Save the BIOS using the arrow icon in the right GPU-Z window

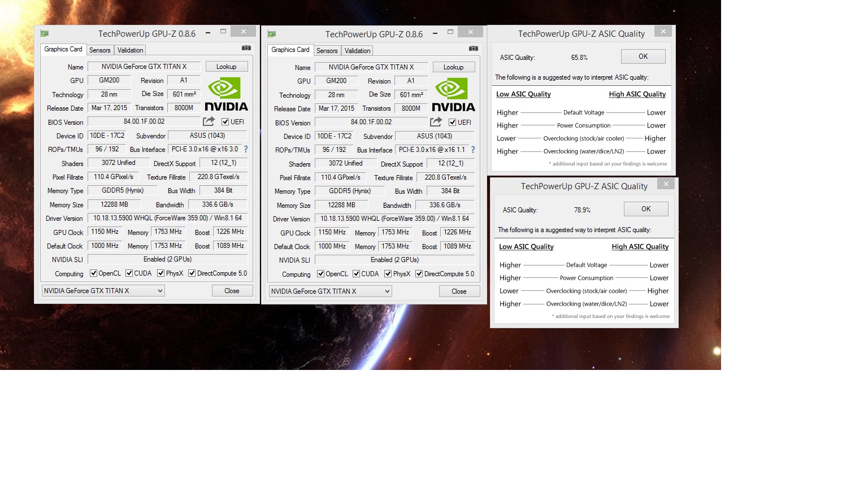pyautogui.click(x=436, y=122)
